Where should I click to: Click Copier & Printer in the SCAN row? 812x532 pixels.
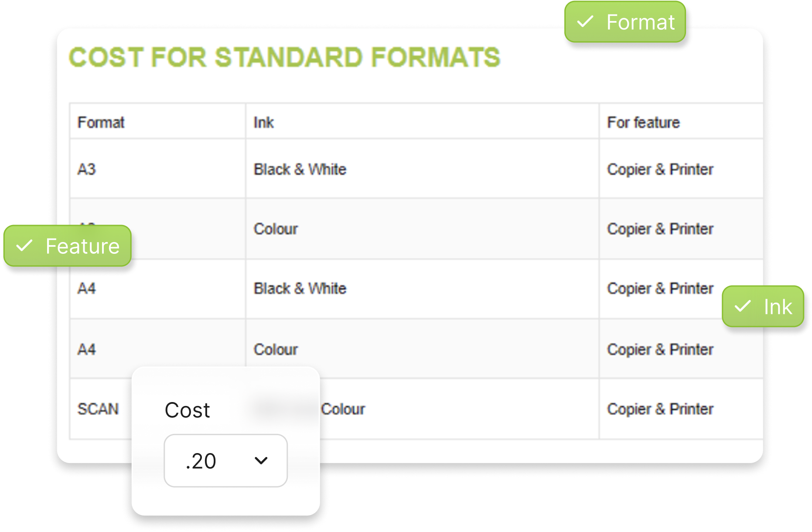660,409
